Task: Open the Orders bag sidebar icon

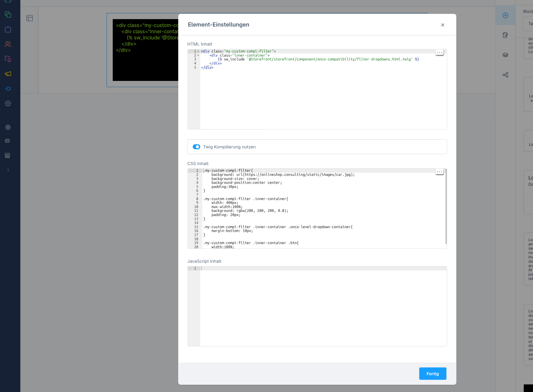Action: [x=8, y=29]
